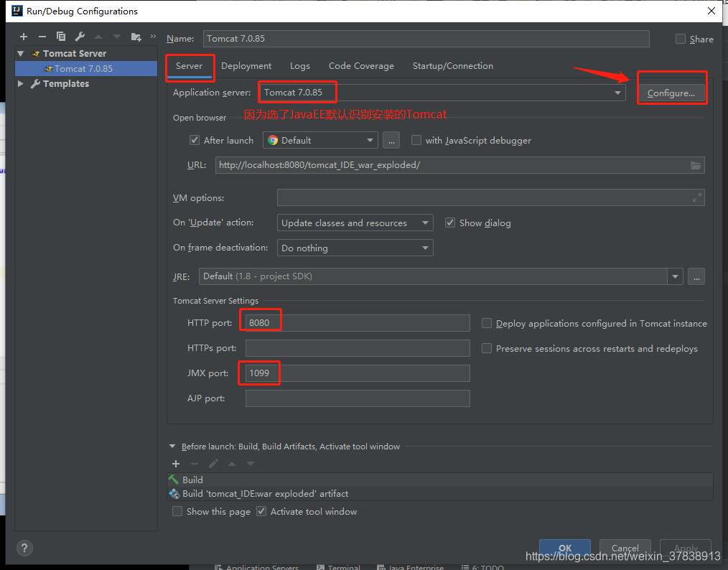Click the Cancel button
This screenshot has width=728, height=570.
pyautogui.click(x=625, y=548)
